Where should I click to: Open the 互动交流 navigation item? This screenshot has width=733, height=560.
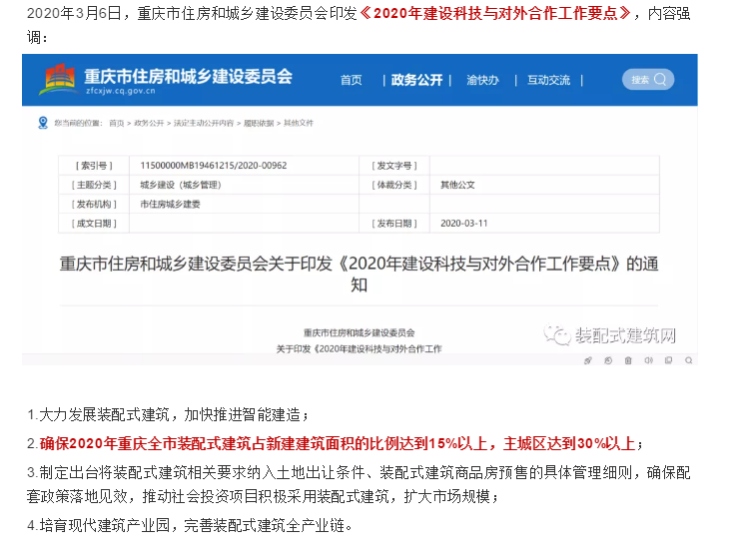pos(549,80)
